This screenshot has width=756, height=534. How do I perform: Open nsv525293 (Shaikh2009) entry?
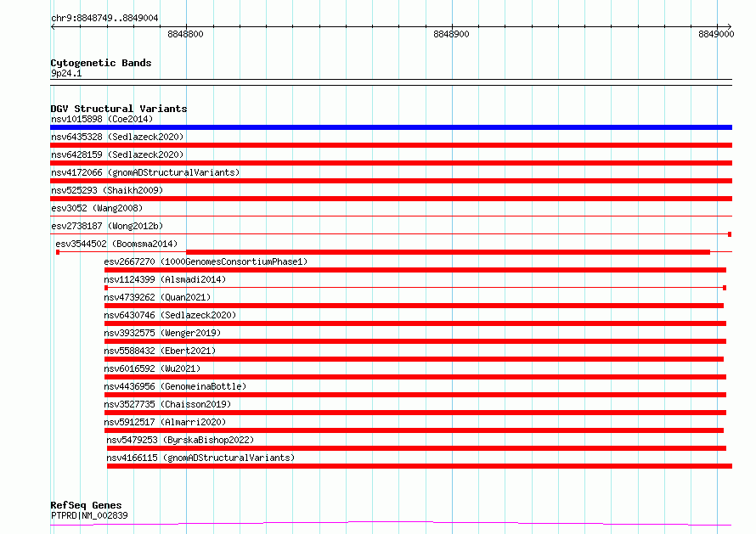click(x=107, y=190)
